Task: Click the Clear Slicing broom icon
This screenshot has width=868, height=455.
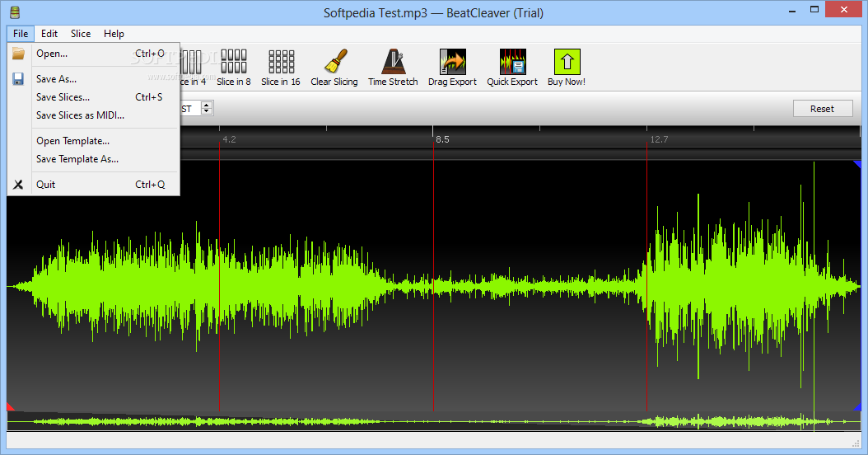Action: [x=335, y=61]
